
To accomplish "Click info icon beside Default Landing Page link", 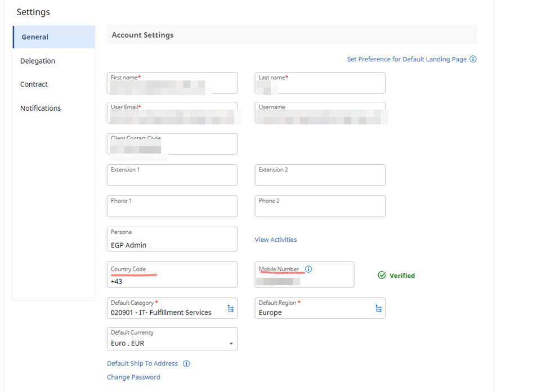I will point(473,59).
